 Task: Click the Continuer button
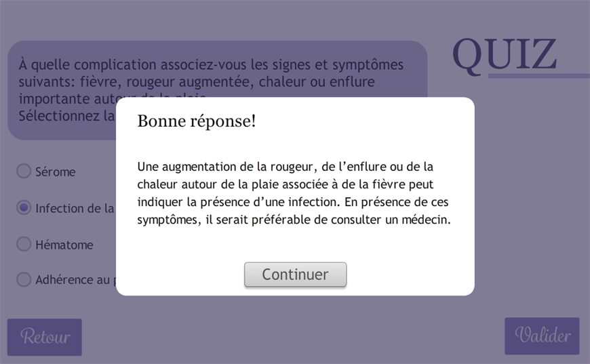[x=295, y=275]
